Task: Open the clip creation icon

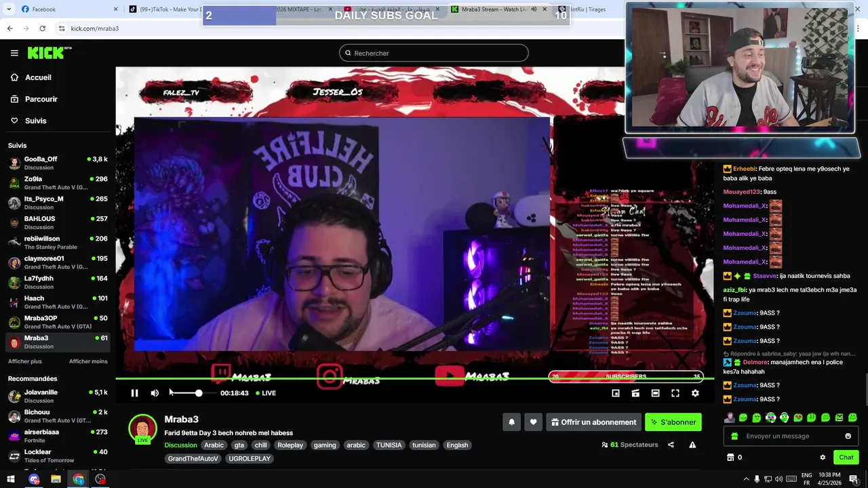Action: (x=635, y=393)
